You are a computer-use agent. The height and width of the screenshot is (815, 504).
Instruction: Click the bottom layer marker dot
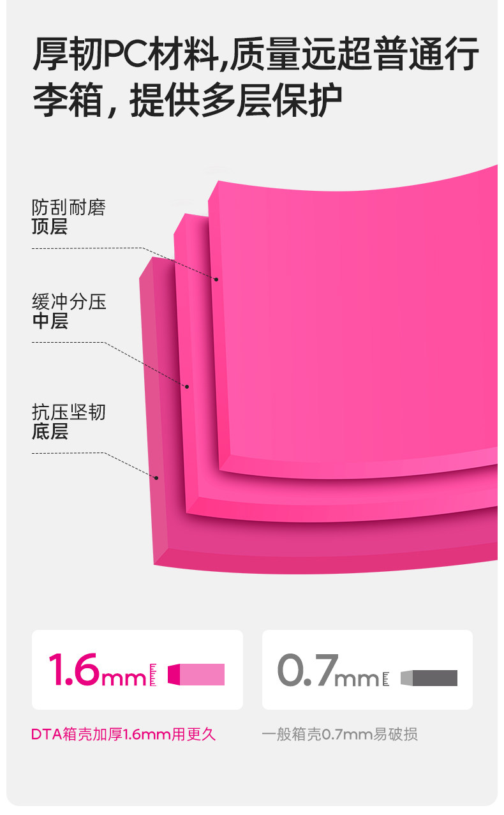[x=156, y=477]
